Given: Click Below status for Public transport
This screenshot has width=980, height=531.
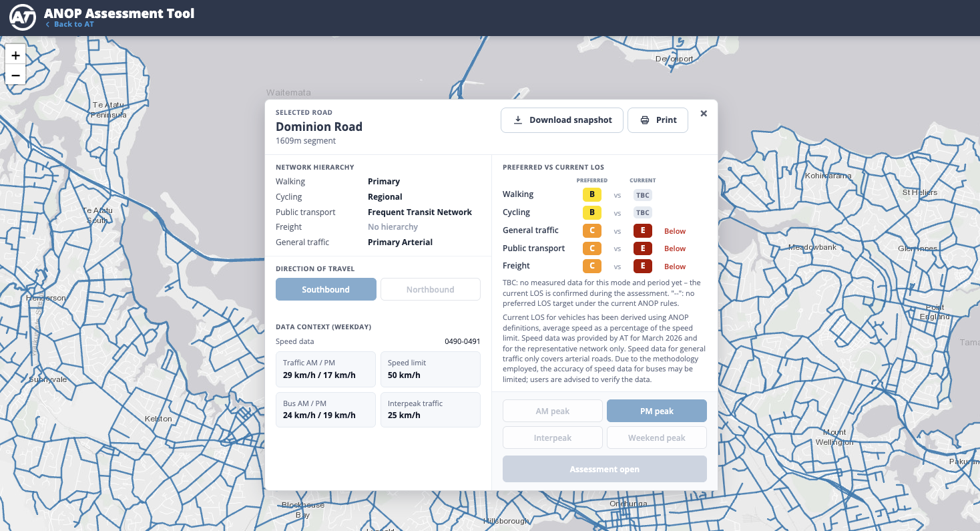Looking at the screenshot, I should (x=675, y=248).
